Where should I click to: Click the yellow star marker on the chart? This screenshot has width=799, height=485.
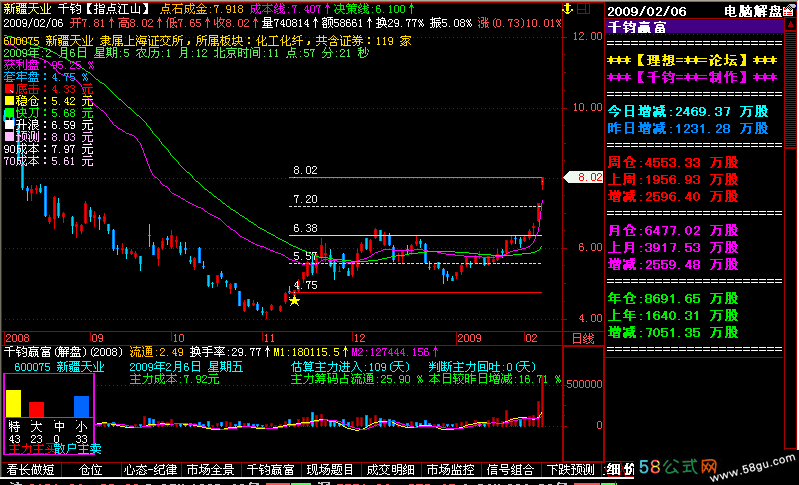coord(294,301)
